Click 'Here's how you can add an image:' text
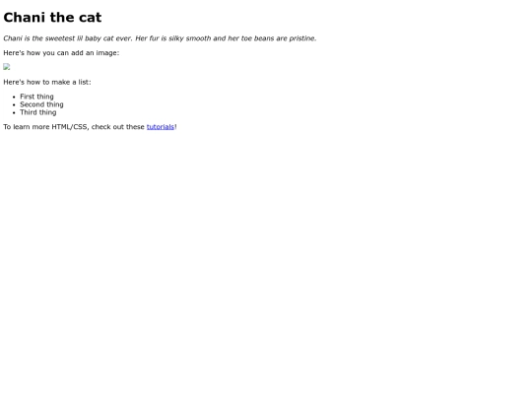532x399 pixels. [61, 53]
